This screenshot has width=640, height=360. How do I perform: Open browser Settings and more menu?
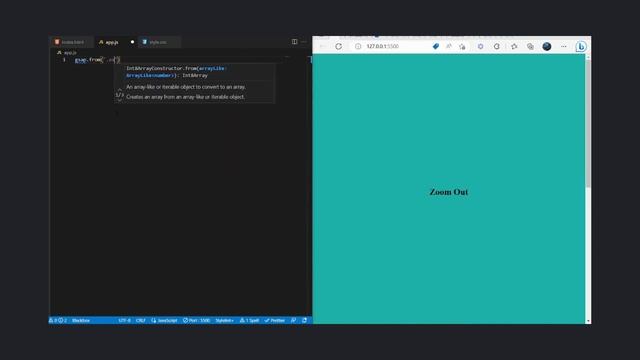point(564,47)
